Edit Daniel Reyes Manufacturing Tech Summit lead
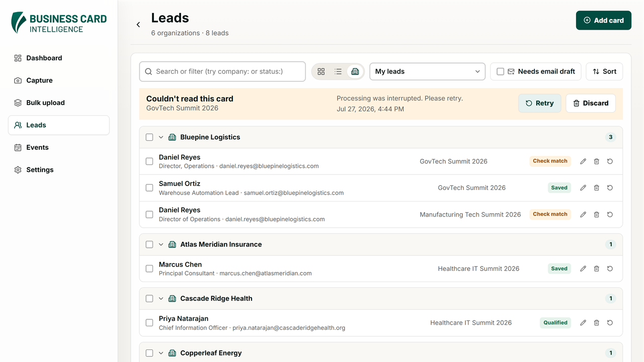This screenshot has width=644, height=362. click(583, 214)
